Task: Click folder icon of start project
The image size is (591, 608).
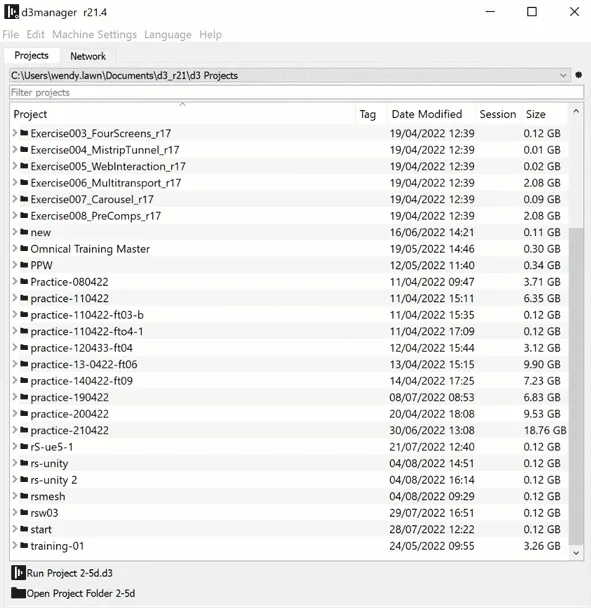Action: (x=24, y=529)
